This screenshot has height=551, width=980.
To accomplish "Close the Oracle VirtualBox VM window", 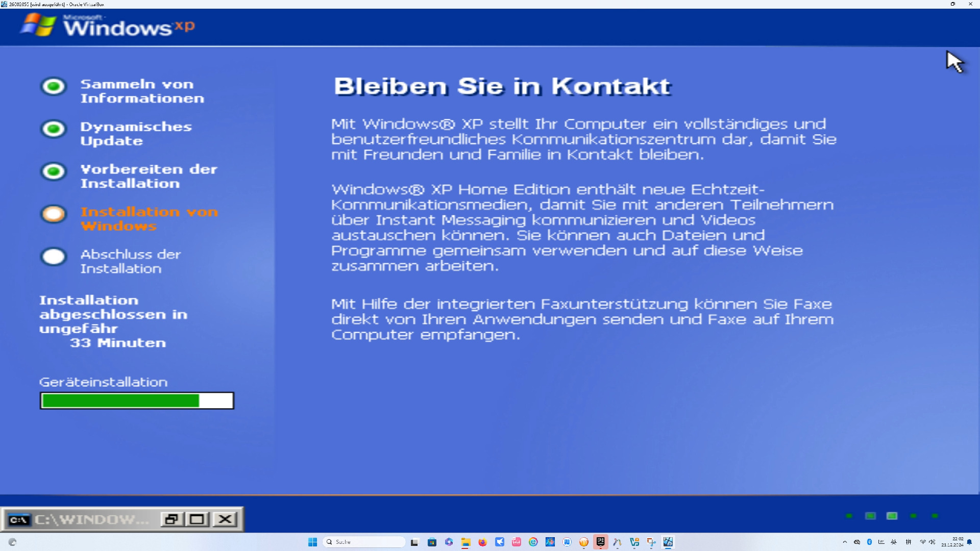I will coord(970,4).
